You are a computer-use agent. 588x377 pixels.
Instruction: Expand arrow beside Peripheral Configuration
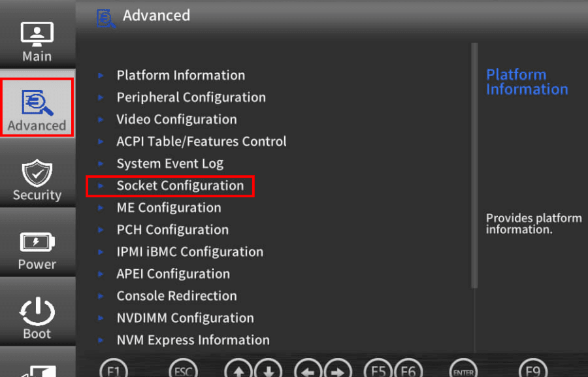101,97
